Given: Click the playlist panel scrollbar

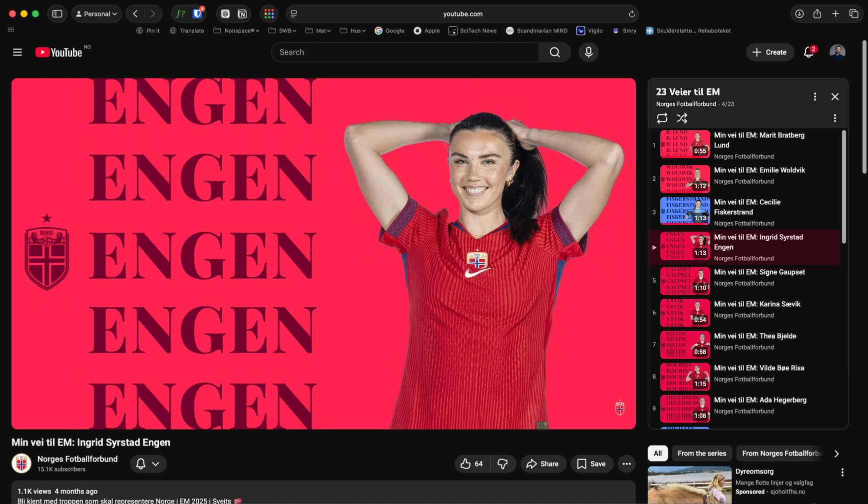Looking at the screenshot, I should pos(844,187).
